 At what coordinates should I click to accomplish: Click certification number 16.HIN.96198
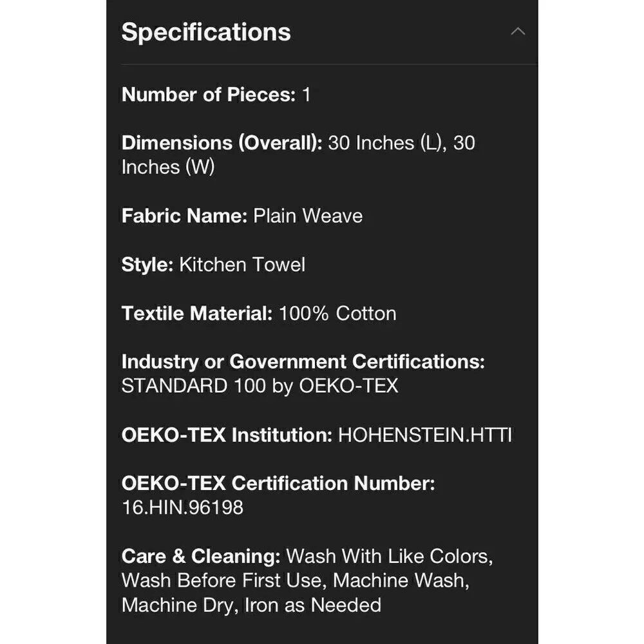(x=183, y=507)
